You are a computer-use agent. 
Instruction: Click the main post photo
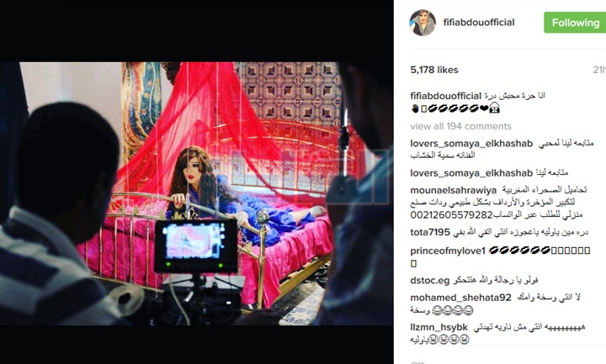(197, 193)
